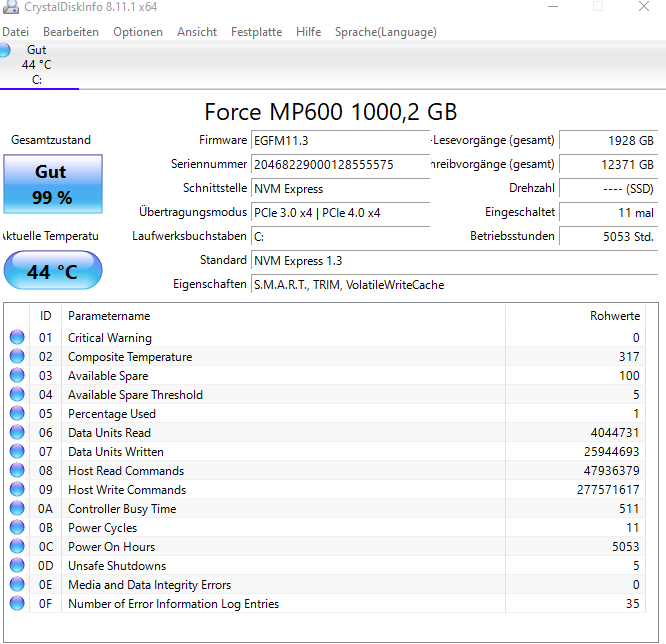Viewport: 666px width, 644px height.
Task: Click the Error Information Log Entries status icon
Action: pyautogui.click(x=17, y=603)
